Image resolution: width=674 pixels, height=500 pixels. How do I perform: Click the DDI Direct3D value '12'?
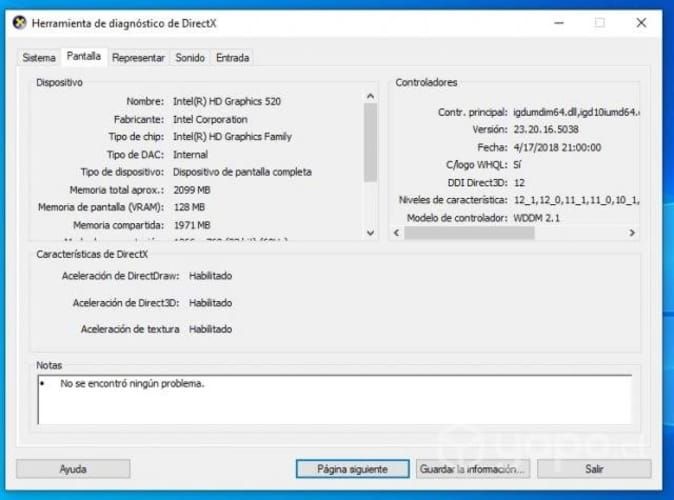pyautogui.click(x=519, y=183)
